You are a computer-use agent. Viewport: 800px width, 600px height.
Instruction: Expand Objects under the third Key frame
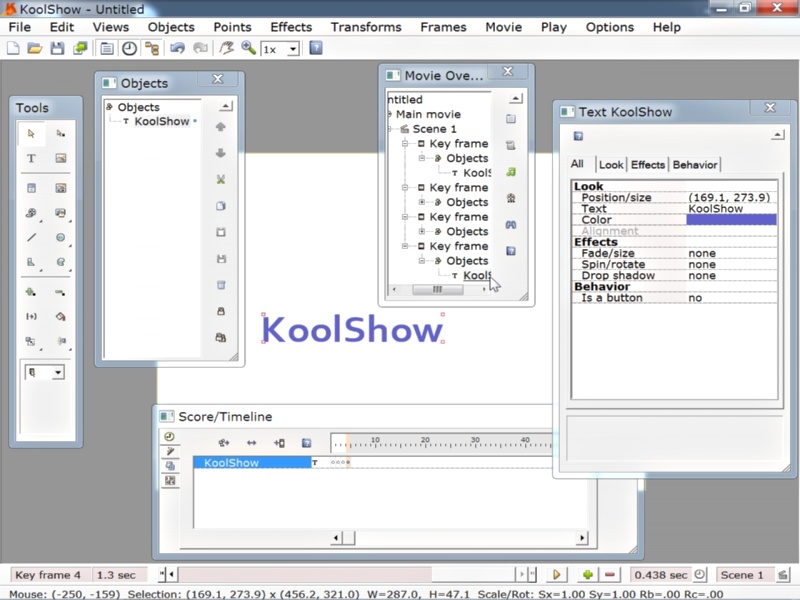point(422,232)
